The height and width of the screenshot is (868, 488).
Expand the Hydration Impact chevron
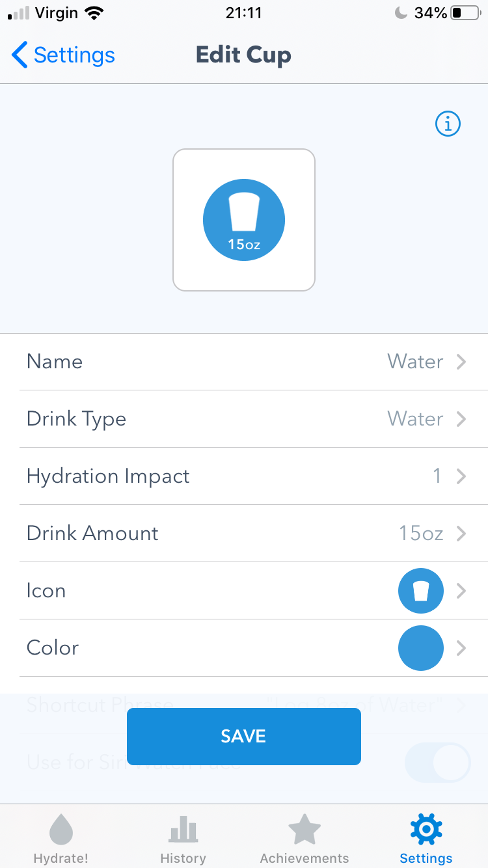click(x=461, y=476)
